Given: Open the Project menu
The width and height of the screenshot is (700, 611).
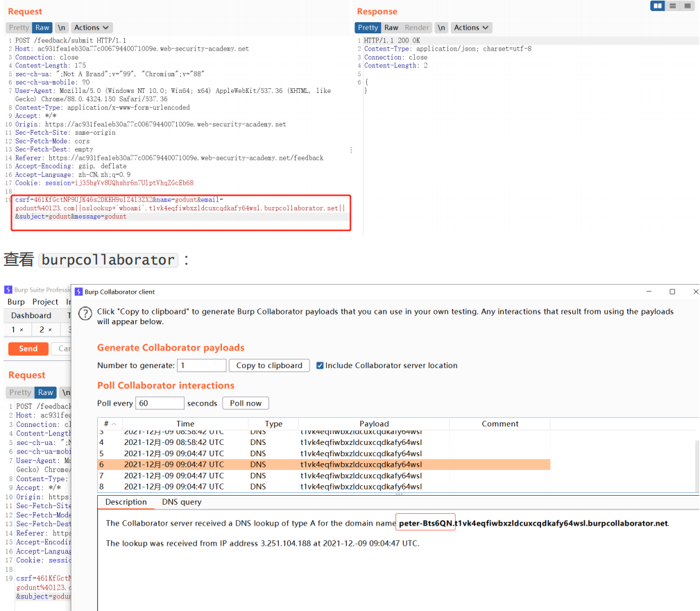Looking at the screenshot, I should tap(45, 302).
